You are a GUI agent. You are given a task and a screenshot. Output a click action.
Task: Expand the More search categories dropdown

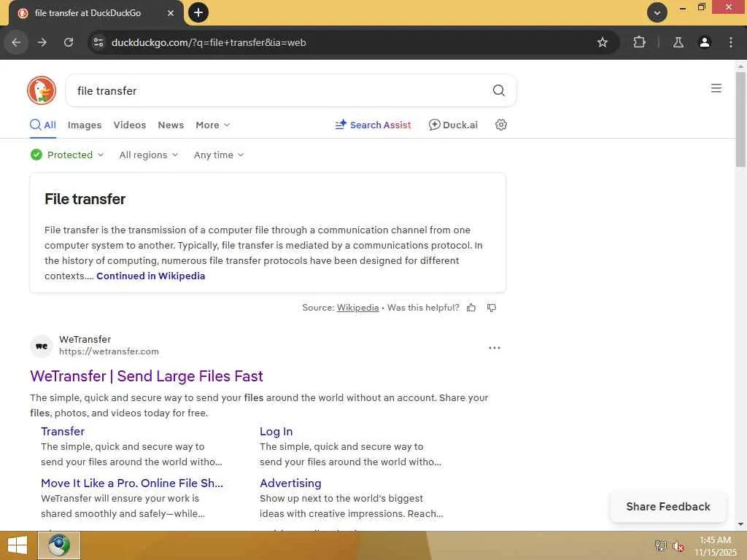pos(213,125)
